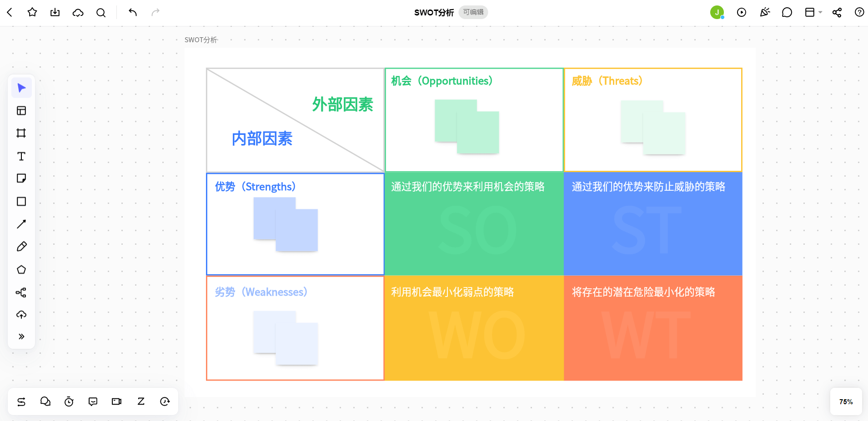Star this board as favorite
Viewport: 868px width, 421px height.
pyautogui.click(x=32, y=12)
